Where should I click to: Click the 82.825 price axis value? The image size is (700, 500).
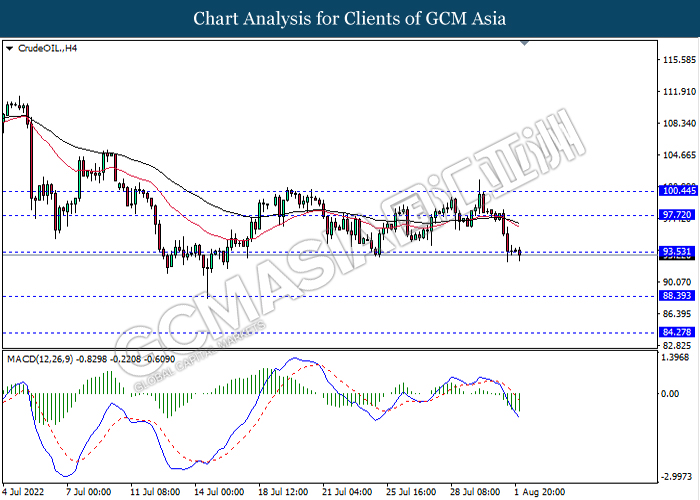click(x=679, y=346)
